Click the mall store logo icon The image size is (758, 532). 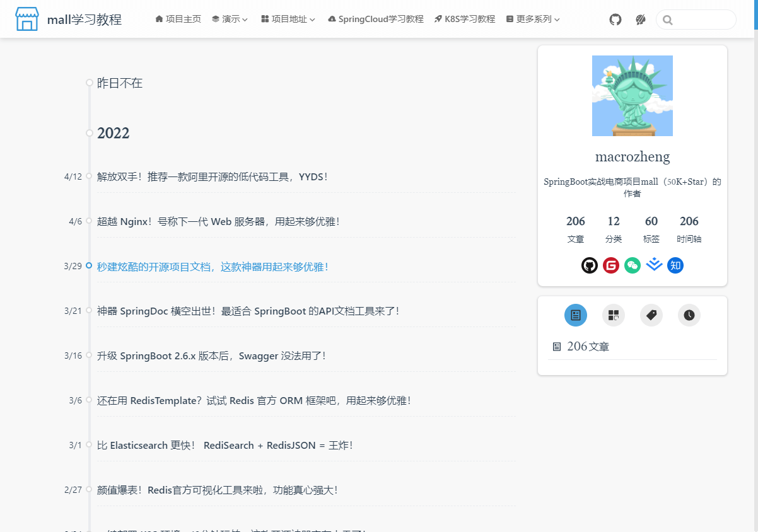26,19
